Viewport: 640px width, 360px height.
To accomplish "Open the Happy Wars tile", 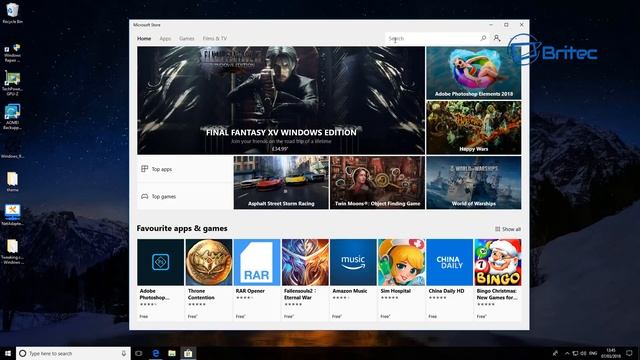I will (x=473, y=128).
